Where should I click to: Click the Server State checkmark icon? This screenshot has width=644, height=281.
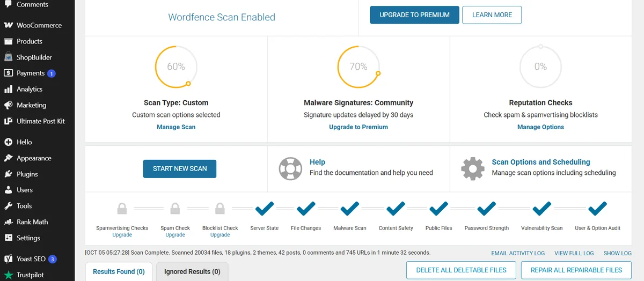tap(265, 208)
